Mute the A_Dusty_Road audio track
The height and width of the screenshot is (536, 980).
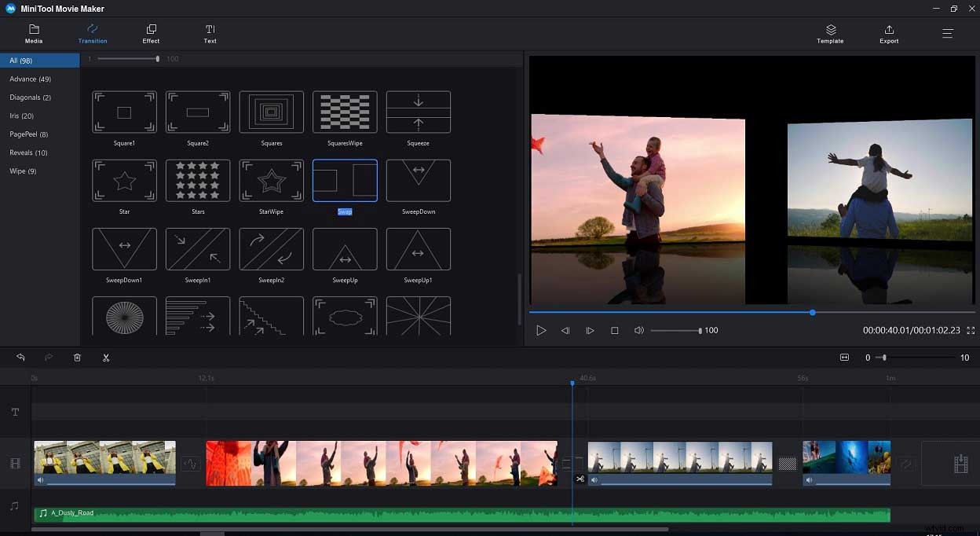pyautogui.click(x=42, y=512)
